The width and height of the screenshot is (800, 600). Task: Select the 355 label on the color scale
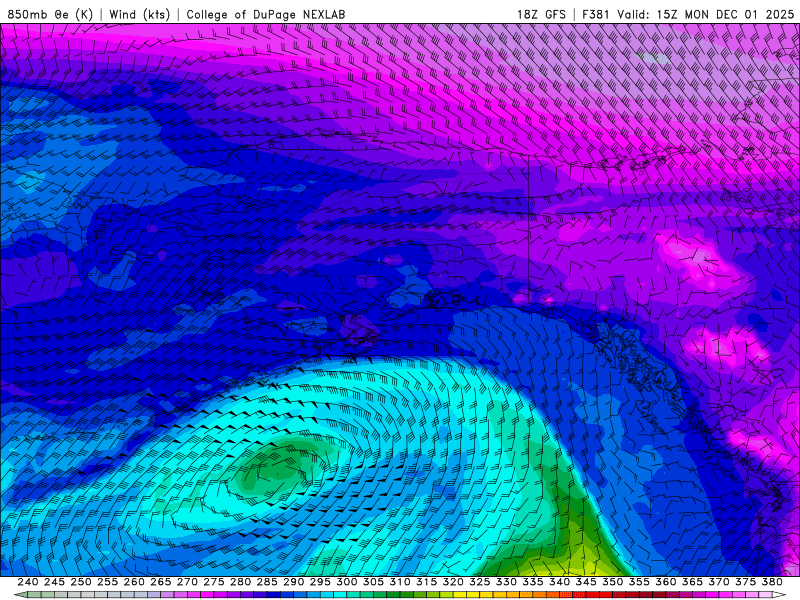click(639, 582)
